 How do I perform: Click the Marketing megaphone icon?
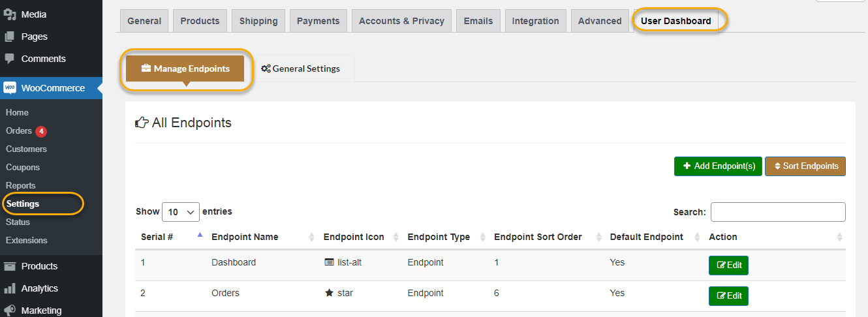10,310
